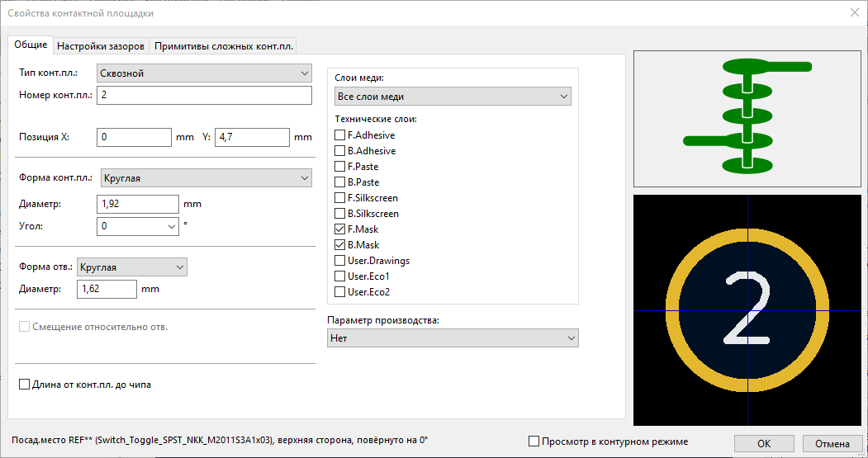The height and width of the screenshot is (458, 868).
Task: Toggle the B.Mask layer checkbox
Action: pos(339,245)
